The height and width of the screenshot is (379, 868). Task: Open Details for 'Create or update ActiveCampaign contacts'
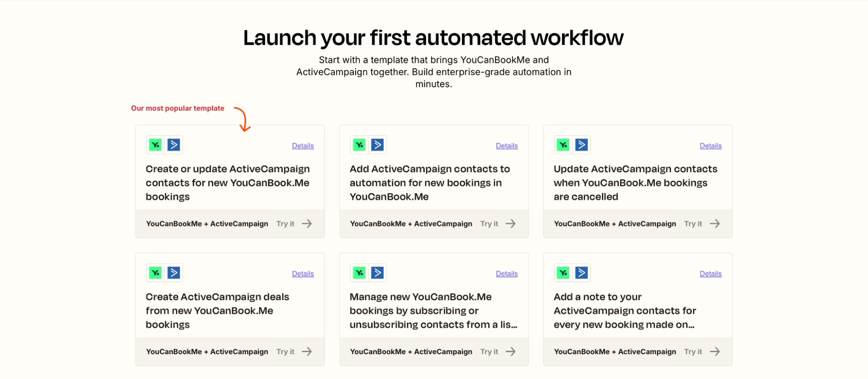(303, 146)
